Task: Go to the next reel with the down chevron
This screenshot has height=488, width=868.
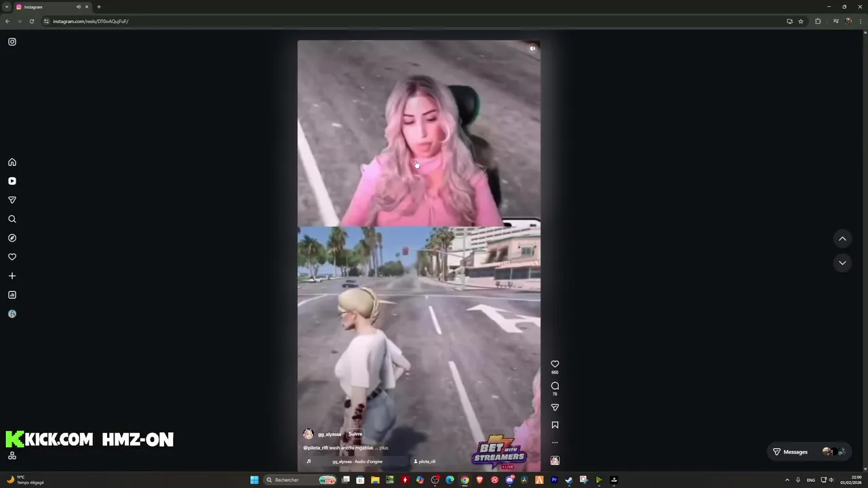Action: [x=842, y=263]
